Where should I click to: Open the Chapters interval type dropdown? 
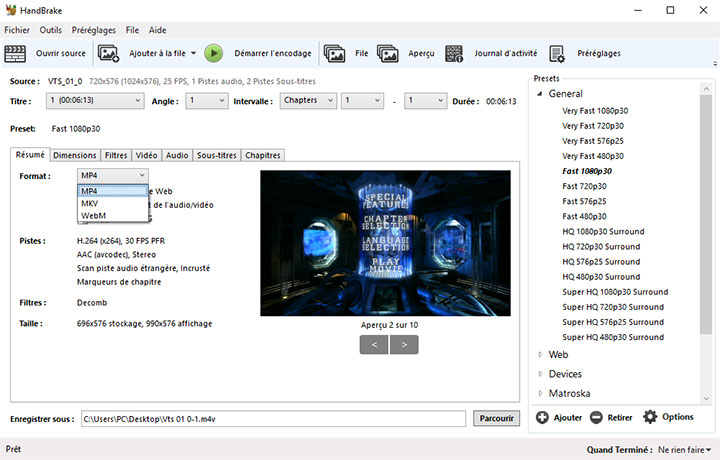tap(308, 101)
